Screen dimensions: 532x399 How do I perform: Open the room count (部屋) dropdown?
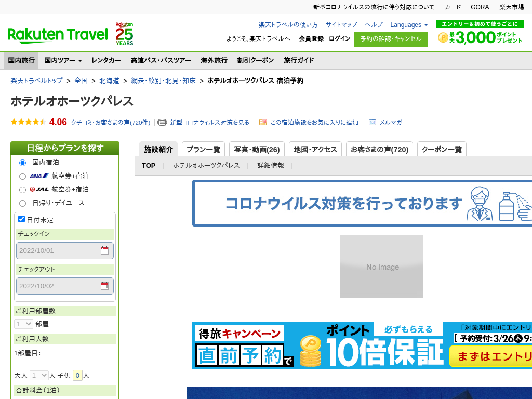pyautogui.click(x=23, y=324)
